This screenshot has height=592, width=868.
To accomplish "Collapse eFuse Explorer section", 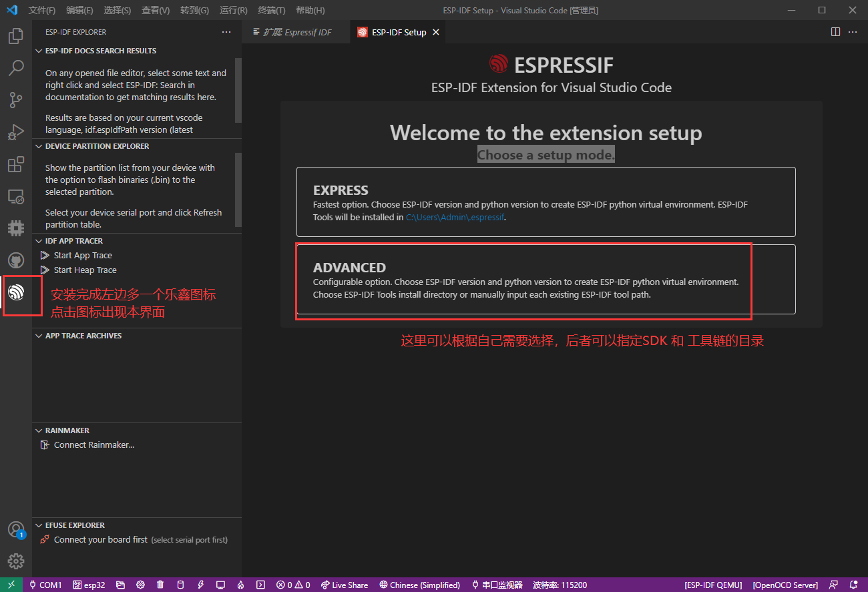I will pyautogui.click(x=137, y=525).
